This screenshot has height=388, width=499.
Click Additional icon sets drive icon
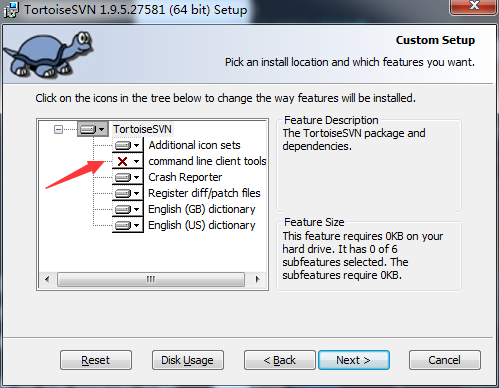127,145
